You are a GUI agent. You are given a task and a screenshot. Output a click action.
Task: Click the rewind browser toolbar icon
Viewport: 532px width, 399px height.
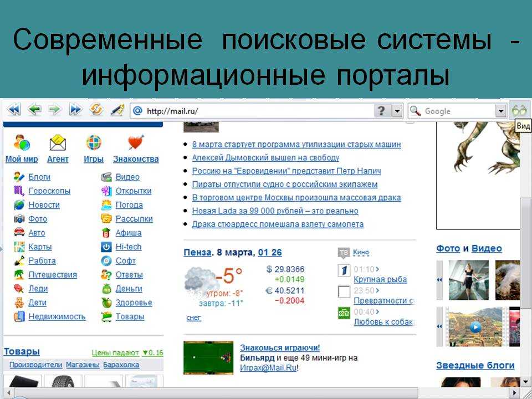(14, 110)
